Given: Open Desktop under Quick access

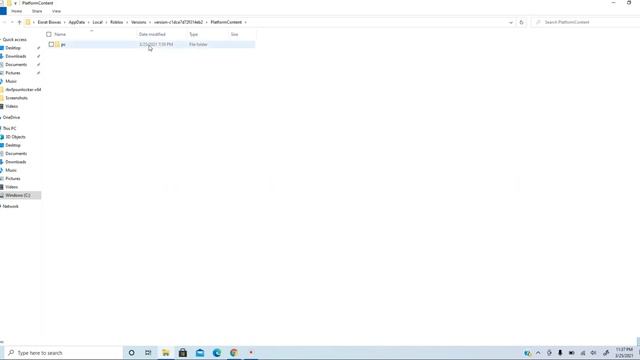Looking at the screenshot, I should tap(13, 48).
